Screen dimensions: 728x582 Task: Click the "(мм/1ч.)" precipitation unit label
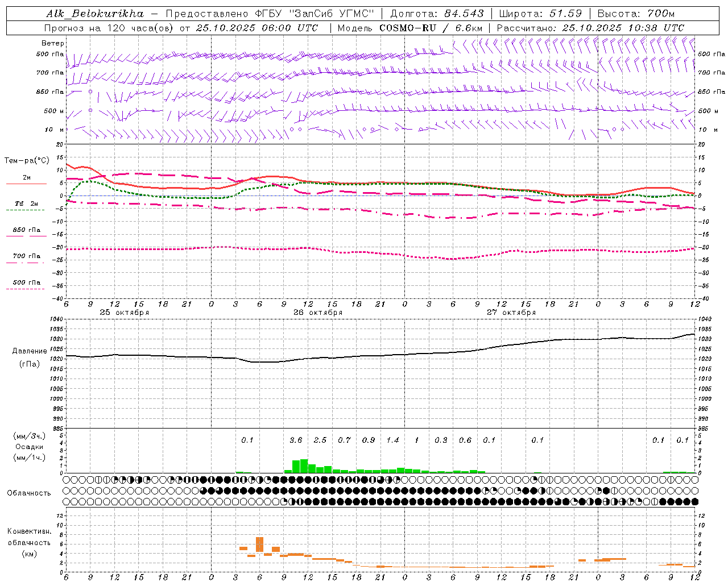[30, 458]
